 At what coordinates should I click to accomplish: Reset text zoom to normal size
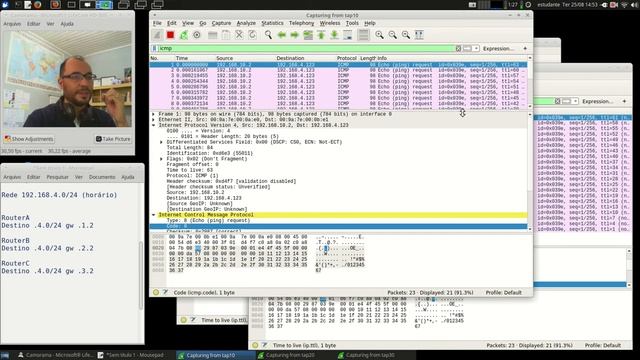pyautogui.click(x=406, y=35)
